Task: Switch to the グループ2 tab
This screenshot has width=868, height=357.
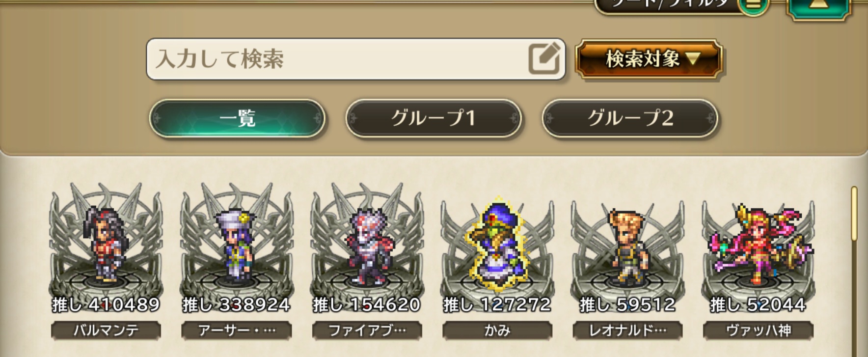Action: point(630,118)
